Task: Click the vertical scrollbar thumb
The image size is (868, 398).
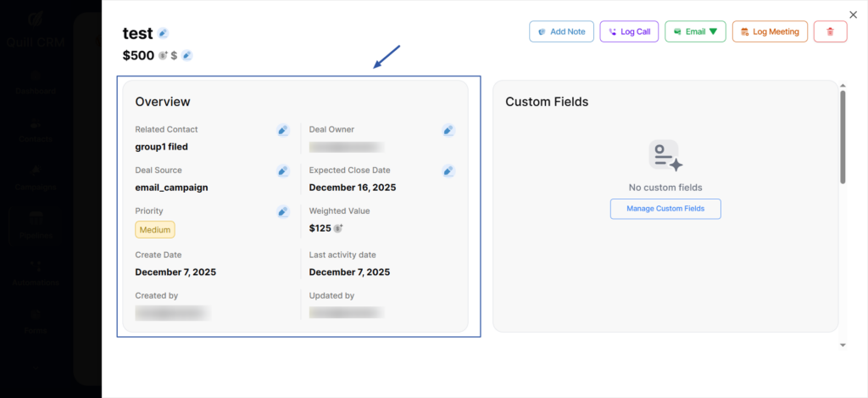Action: pyautogui.click(x=843, y=136)
